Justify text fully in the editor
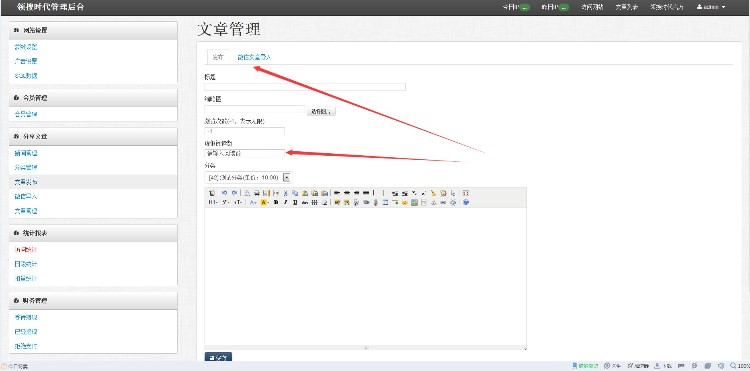Viewport: 750px width, 371px height. point(366,193)
